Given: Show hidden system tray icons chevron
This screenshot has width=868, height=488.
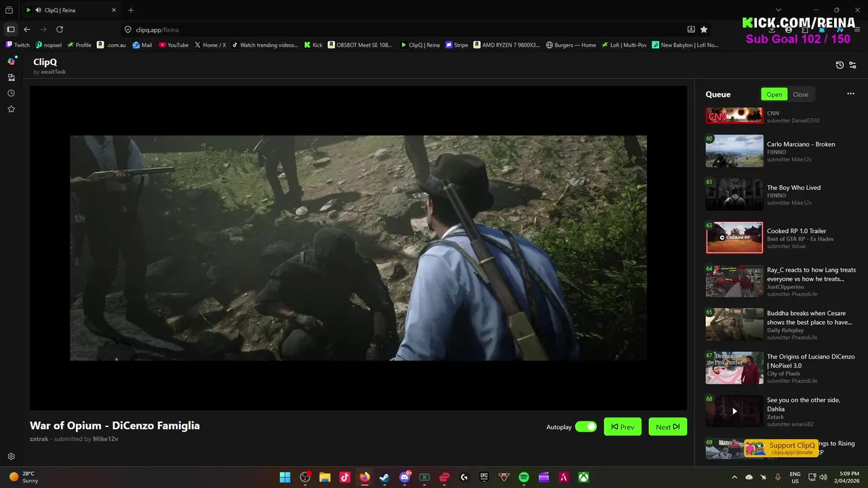Looking at the screenshot, I should pos(734,477).
